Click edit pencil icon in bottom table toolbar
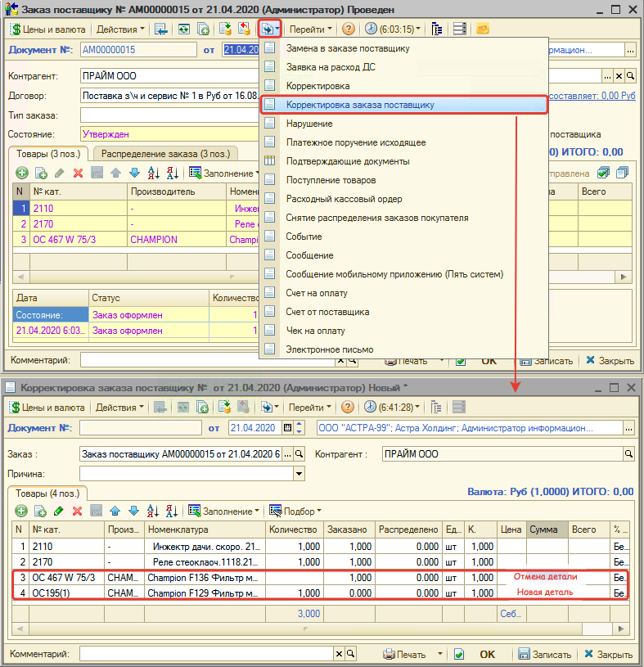The image size is (644, 667). pos(59,511)
